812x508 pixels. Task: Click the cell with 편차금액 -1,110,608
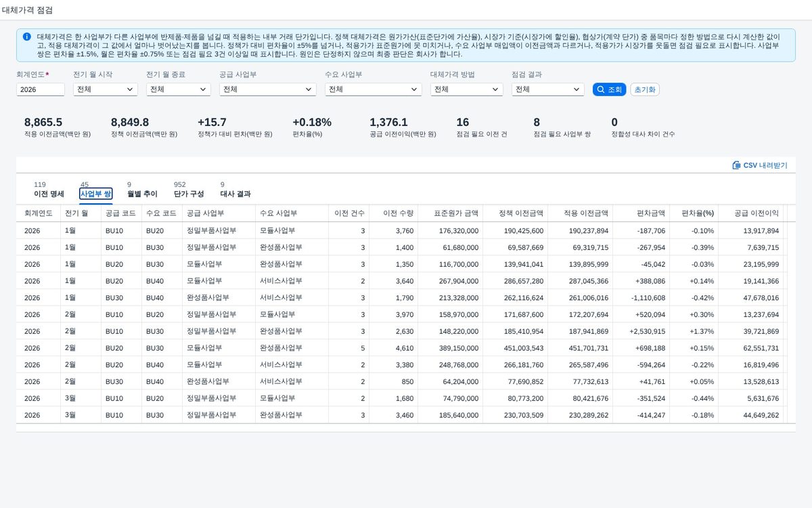point(641,298)
